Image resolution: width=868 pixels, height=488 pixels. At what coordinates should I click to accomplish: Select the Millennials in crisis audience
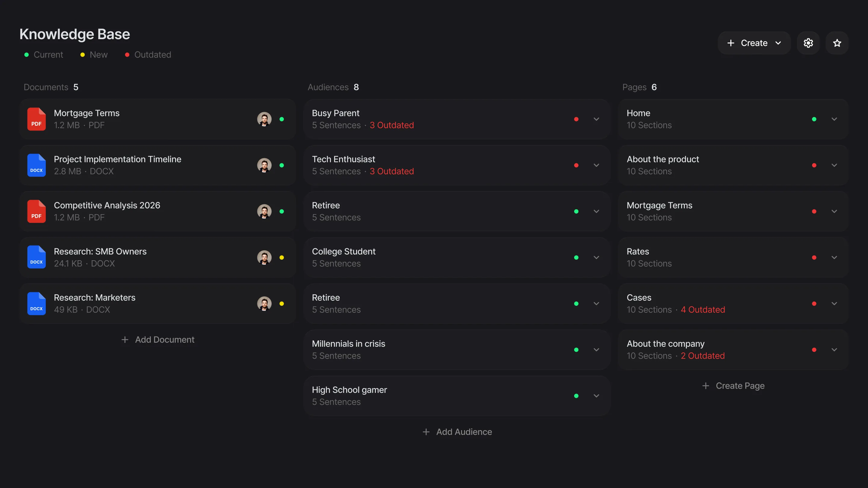point(457,349)
